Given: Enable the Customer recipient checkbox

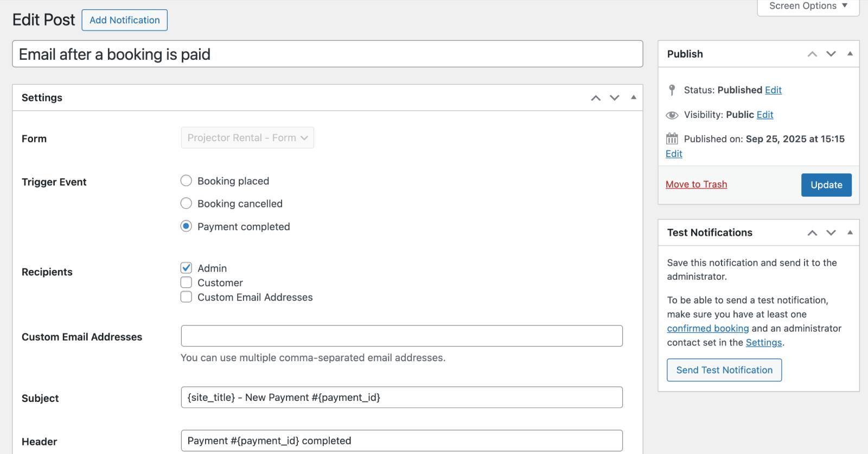Looking at the screenshot, I should point(186,282).
